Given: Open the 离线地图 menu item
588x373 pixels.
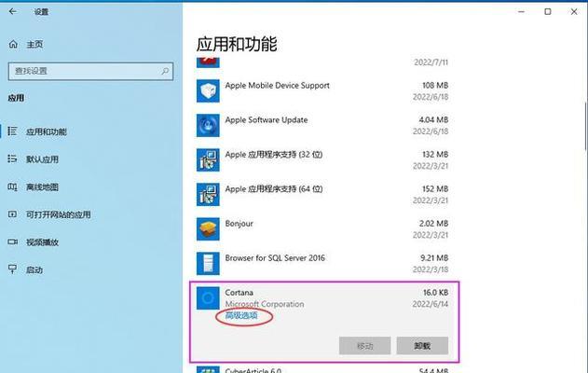Looking at the screenshot, I should [42, 186].
